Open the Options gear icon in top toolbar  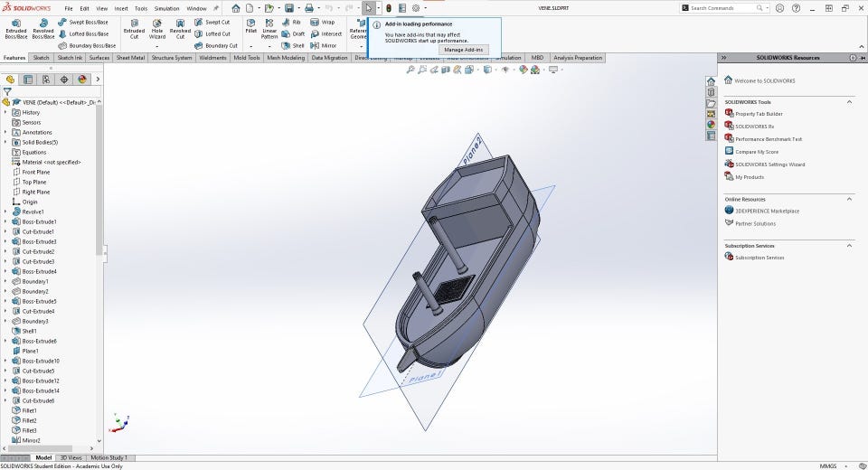point(415,8)
